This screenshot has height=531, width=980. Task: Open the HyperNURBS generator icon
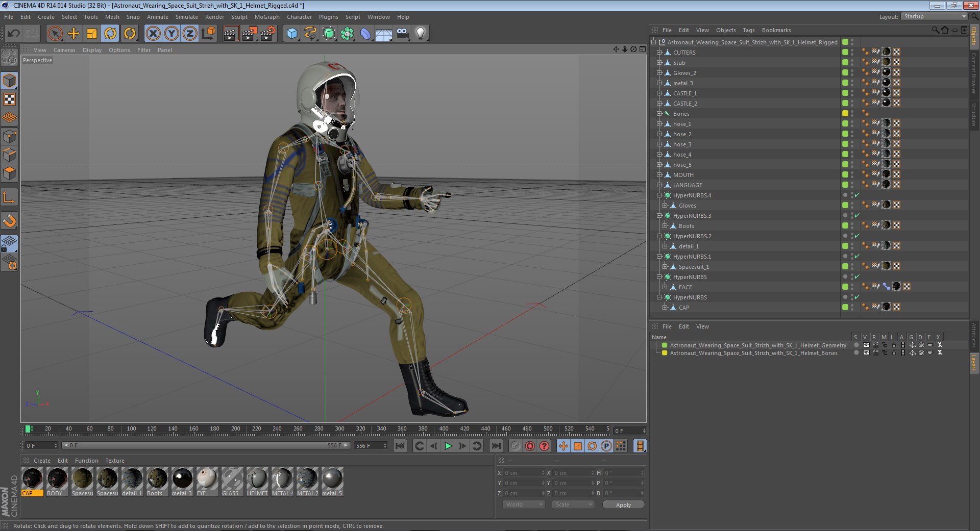pos(329,34)
